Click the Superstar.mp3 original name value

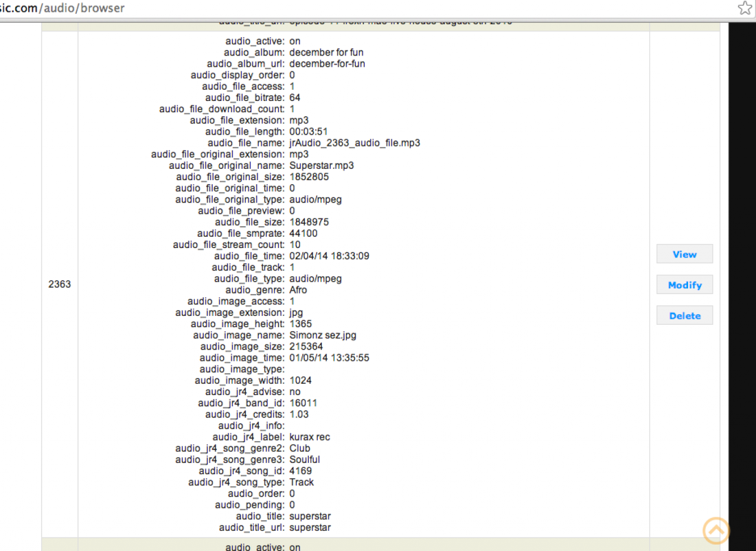pos(321,165)
